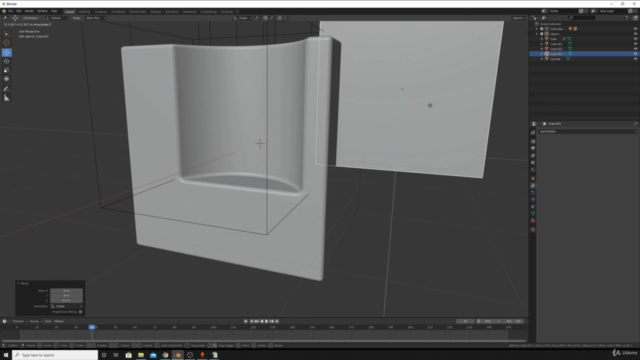Activate the Rotate tool in left toolbar

[7, 61]
